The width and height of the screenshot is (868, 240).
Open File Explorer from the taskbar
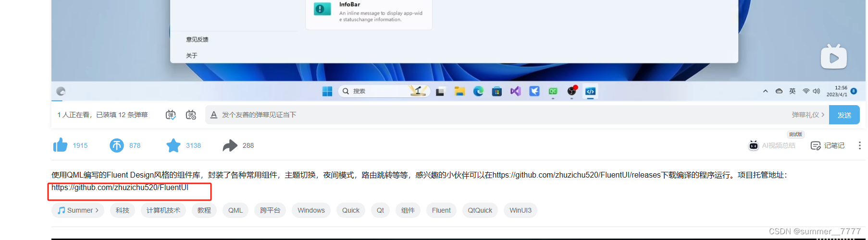[459, 91]
